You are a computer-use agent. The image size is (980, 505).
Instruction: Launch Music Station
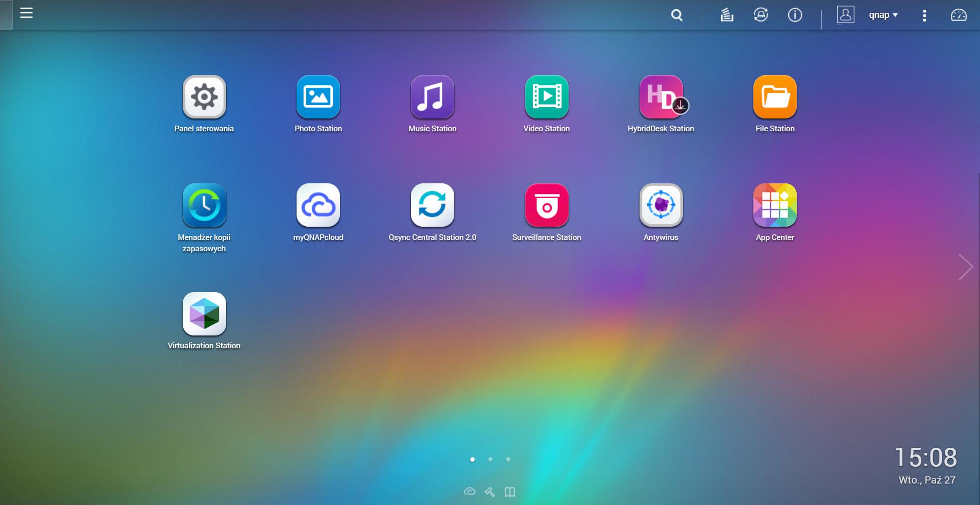pyautogui.click(x=432, y=97)
